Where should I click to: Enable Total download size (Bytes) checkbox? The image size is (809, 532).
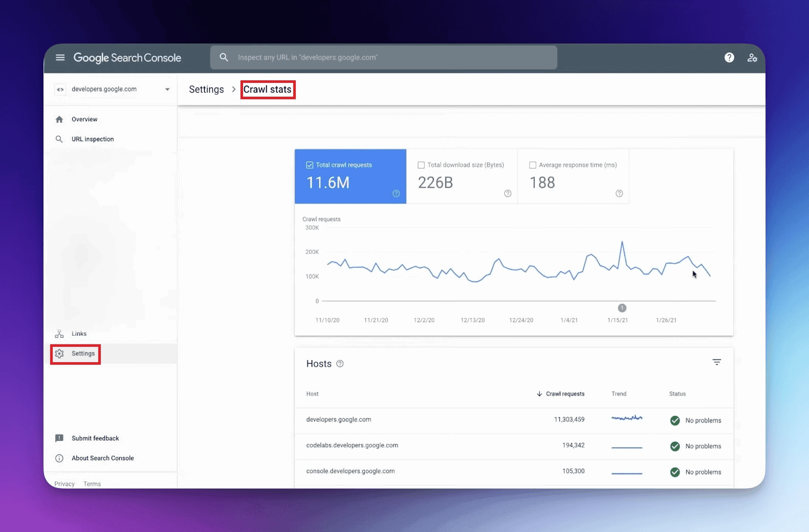421,165
